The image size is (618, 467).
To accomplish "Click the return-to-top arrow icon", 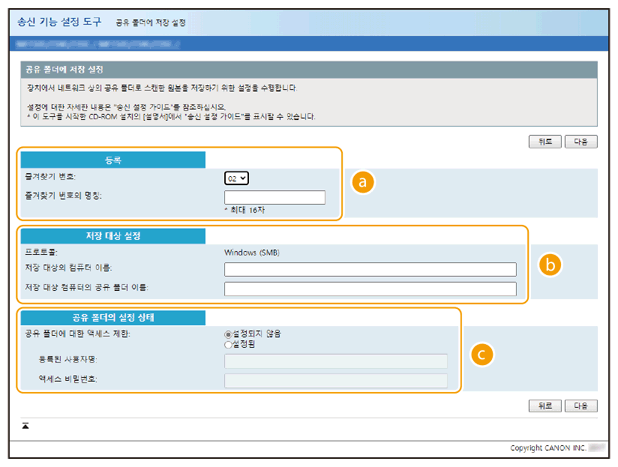I will (x=26, y=425).
